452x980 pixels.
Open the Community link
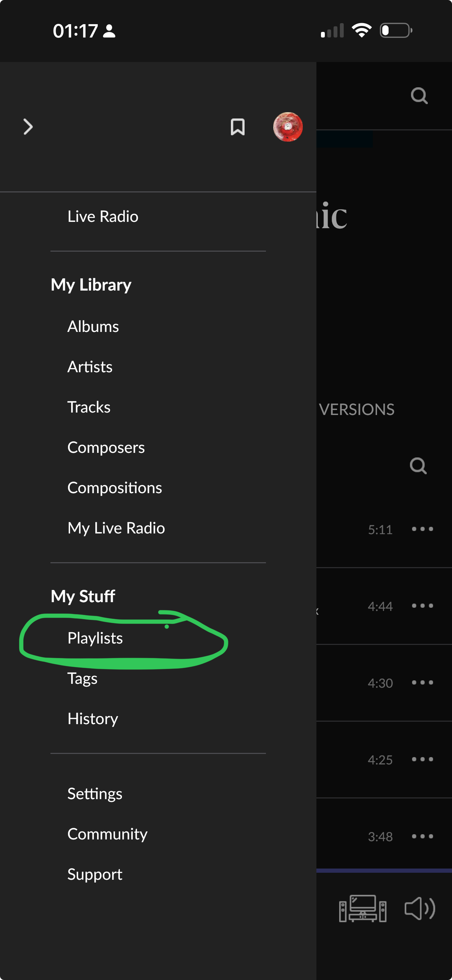pos(107,834)
